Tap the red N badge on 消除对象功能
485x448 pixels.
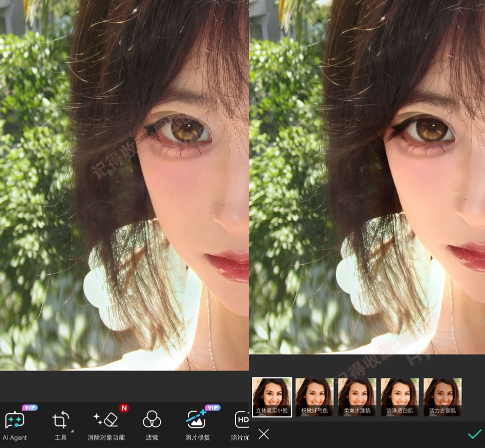click(x=124, y=408)
